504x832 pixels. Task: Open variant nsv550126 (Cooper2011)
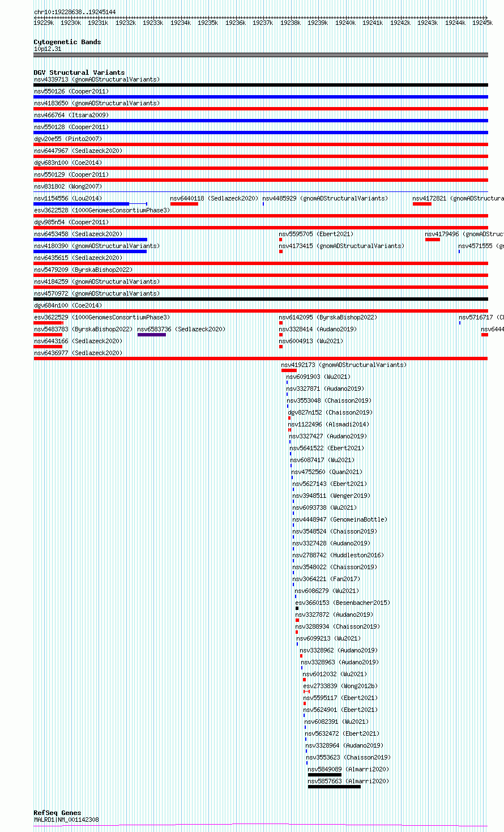pos(71,91)
